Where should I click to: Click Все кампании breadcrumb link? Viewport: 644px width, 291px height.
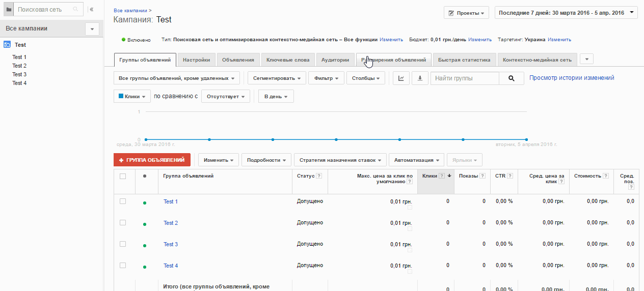[x=130, y=10]
